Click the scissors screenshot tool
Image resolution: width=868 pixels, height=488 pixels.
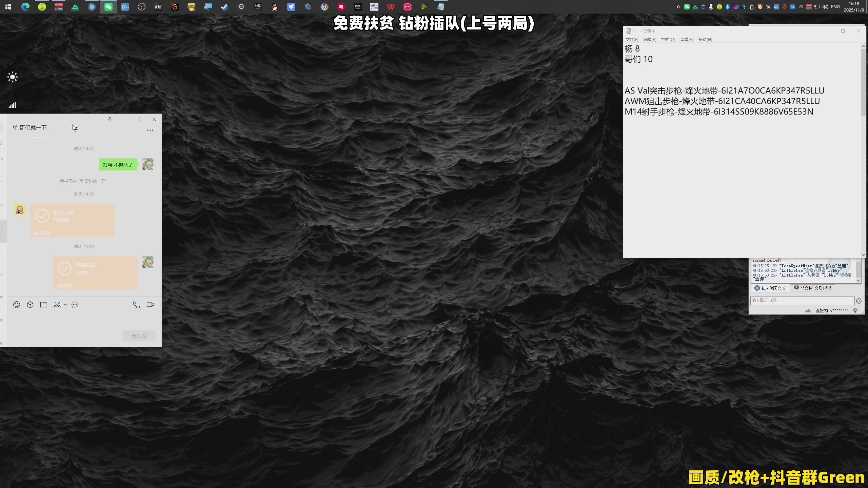57,305
